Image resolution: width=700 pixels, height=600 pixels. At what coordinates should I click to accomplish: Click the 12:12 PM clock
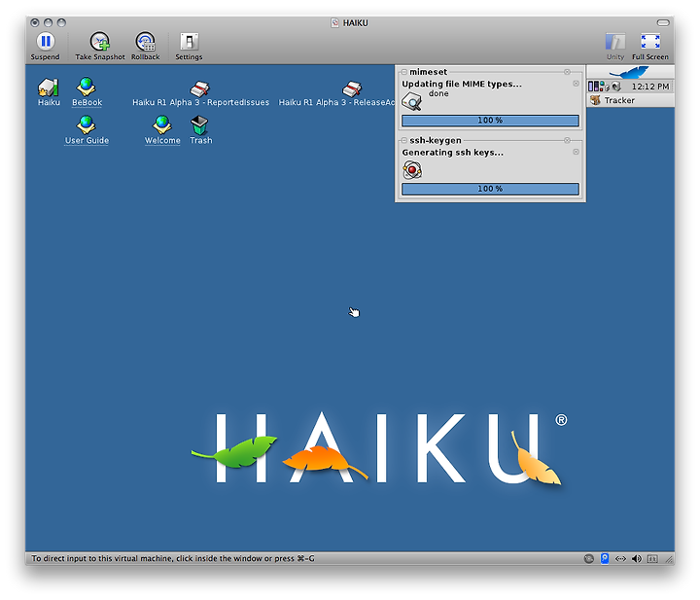tap(650, 87)
